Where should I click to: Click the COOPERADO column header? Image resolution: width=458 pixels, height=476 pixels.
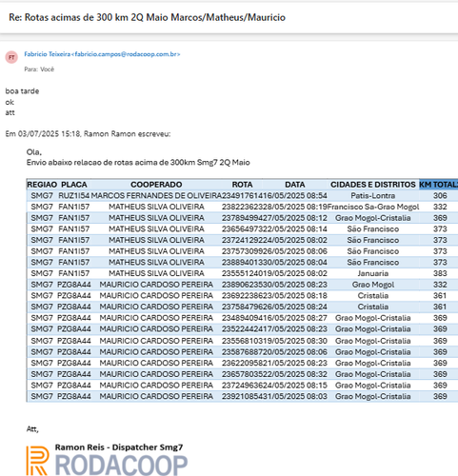(x=156, y=185)
